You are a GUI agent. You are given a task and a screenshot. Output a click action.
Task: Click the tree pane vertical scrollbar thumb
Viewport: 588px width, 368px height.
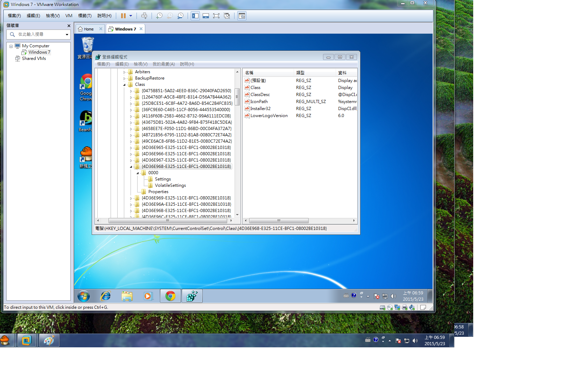tap(237, 97)
